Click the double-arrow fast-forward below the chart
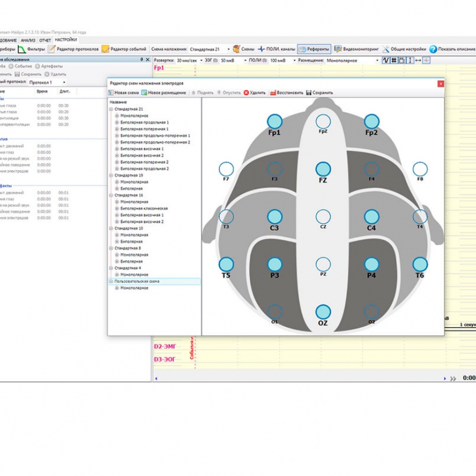 [453, 378]
